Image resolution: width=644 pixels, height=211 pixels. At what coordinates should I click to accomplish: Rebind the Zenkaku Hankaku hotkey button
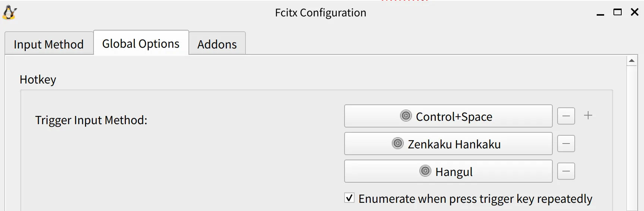pyautogui.click(x=448, y=144)
